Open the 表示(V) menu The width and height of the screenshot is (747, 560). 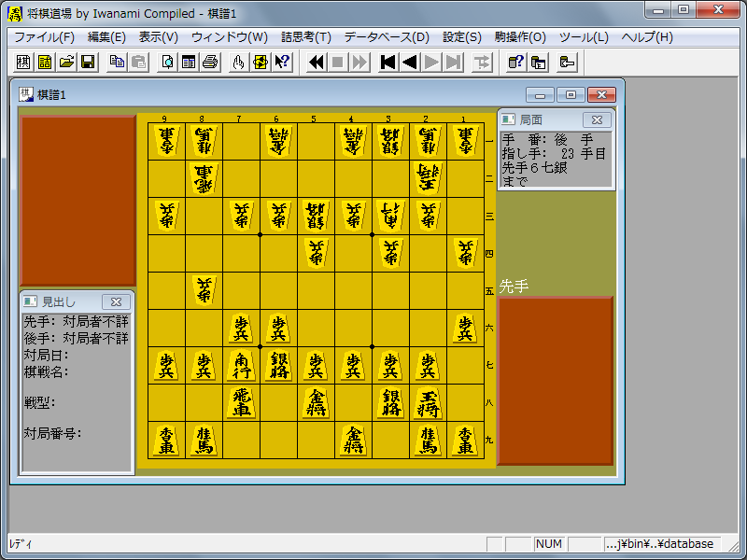(158, 37)
